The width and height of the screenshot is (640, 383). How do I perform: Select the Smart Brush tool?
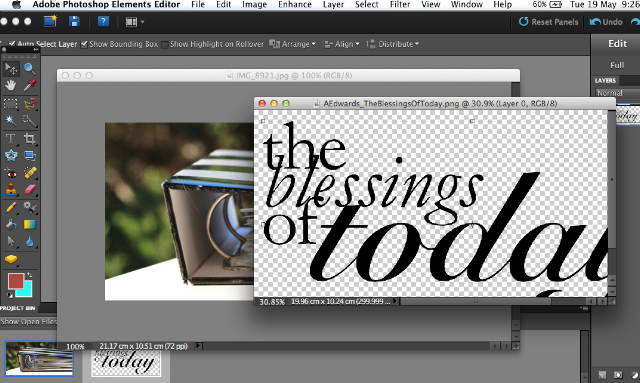click(29, 207)
